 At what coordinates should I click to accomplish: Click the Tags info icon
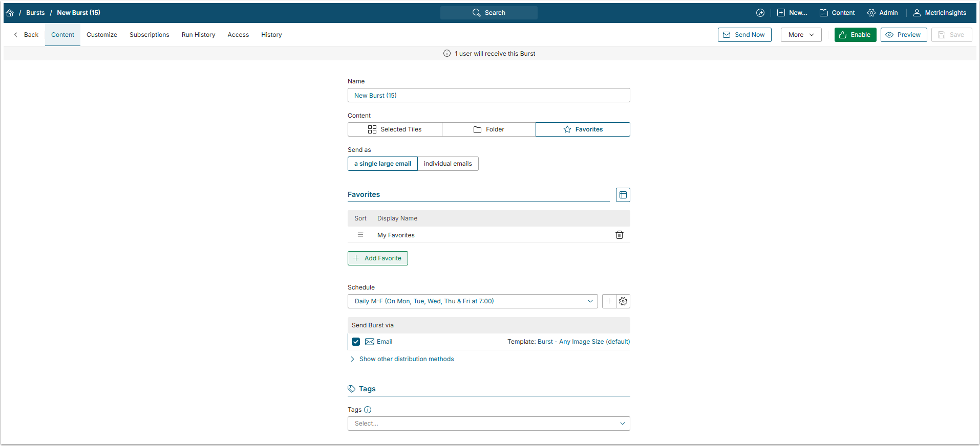[368, 410]
